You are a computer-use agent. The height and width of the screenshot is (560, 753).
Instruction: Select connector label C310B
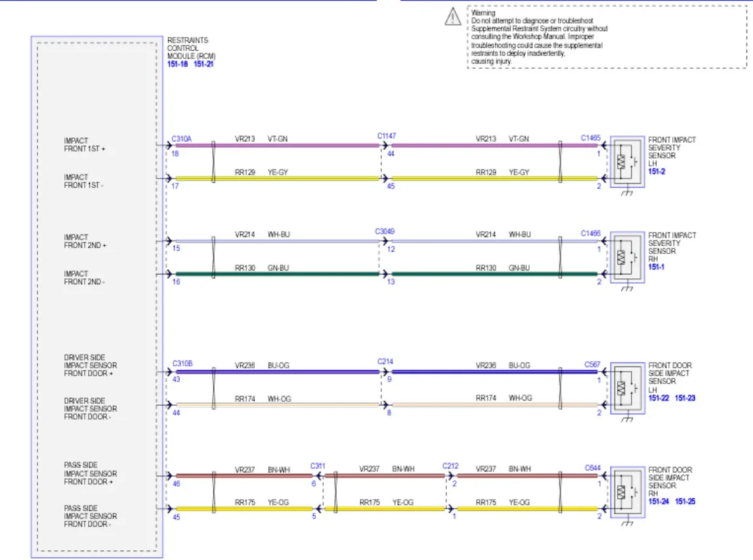point(183,364)
